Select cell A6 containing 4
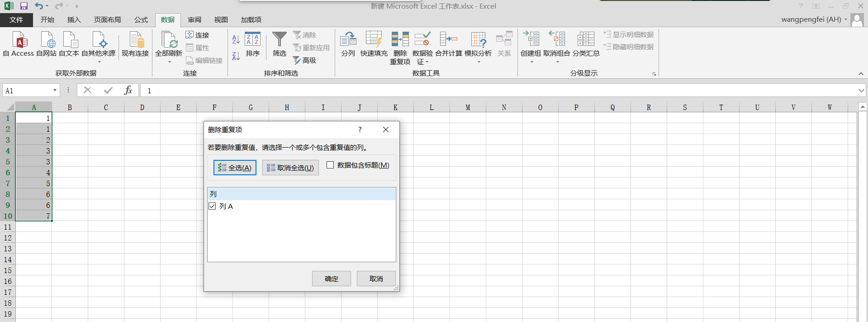 tap(34, 173)
